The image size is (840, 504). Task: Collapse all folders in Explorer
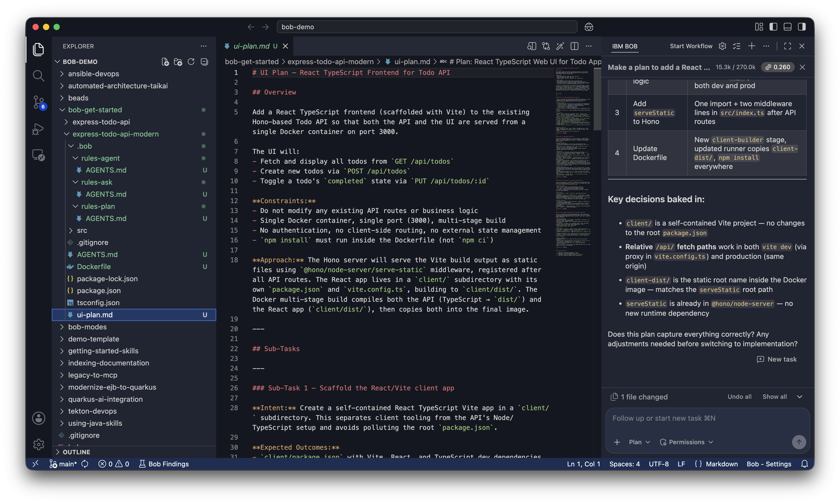[x=204, y=62]
